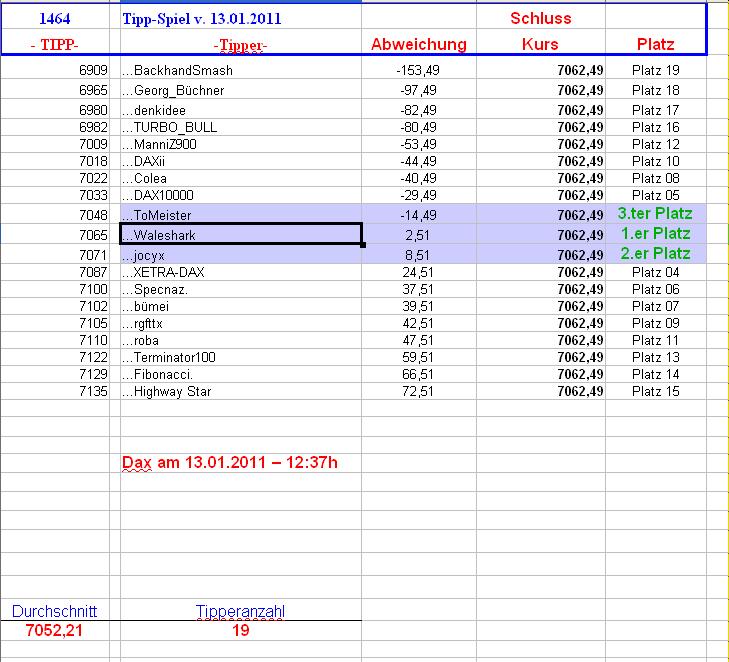This screenshot has height=662, width=729.
Task: Select the DAX10000 cell
Action: [241, 195]
